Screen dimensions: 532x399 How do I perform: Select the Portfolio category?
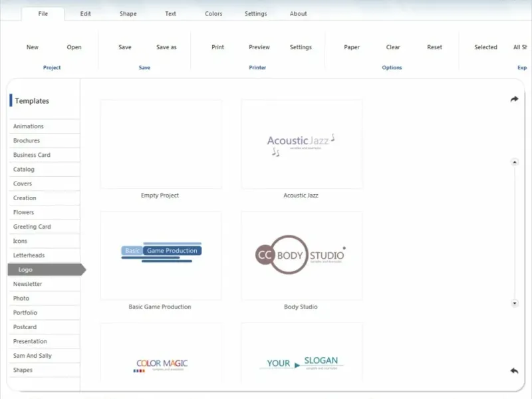pos(45,313)
